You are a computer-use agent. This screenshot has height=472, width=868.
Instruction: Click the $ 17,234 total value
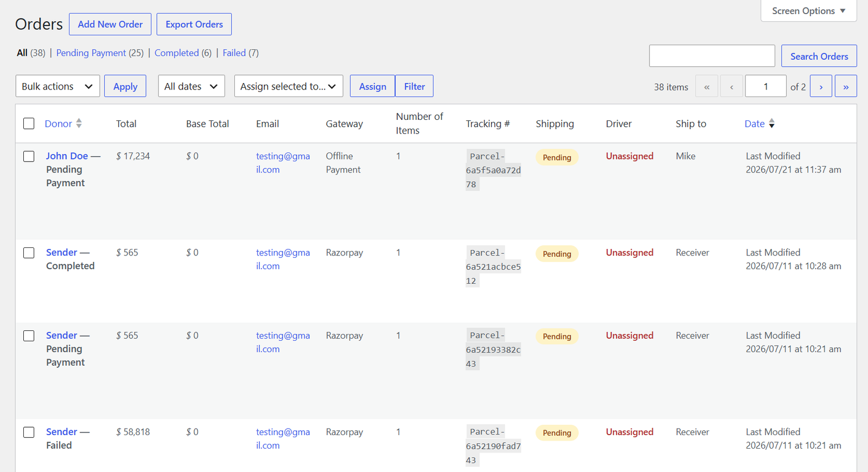click(133, 156)
